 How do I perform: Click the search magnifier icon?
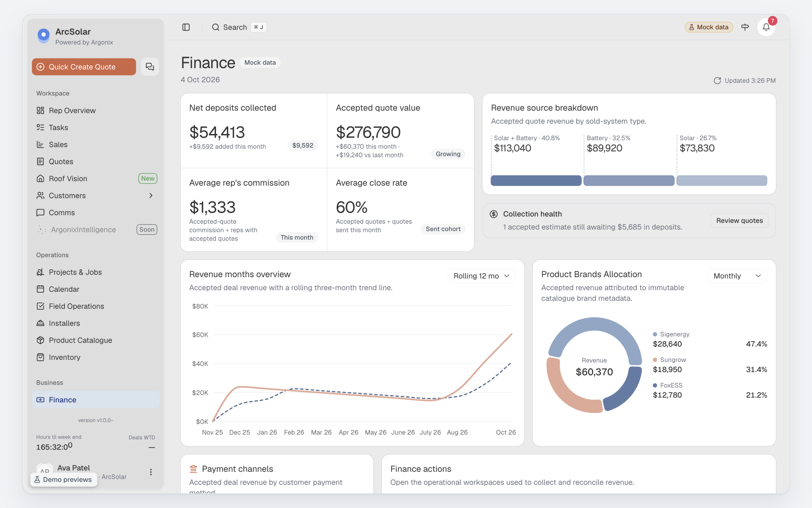click(216, 27)
